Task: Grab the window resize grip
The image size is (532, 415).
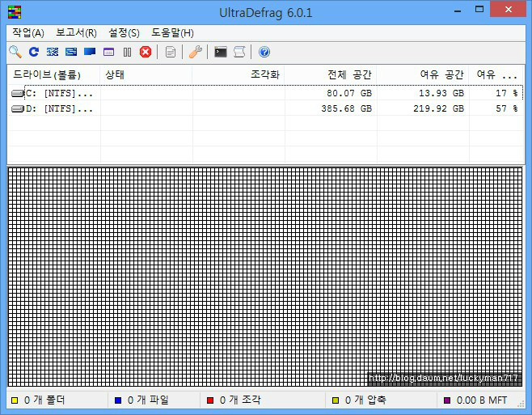Action: pyautogui.click(x=521, y=404)
